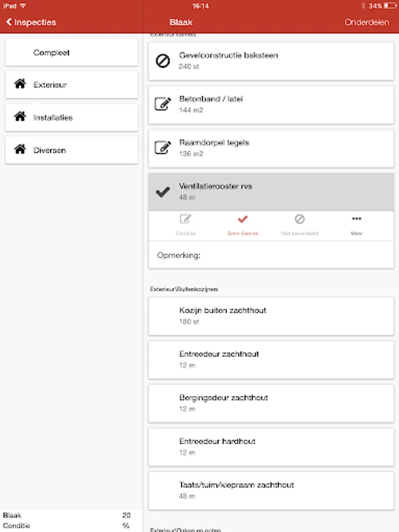Open the Meer options ellipsis

point(356,219)
